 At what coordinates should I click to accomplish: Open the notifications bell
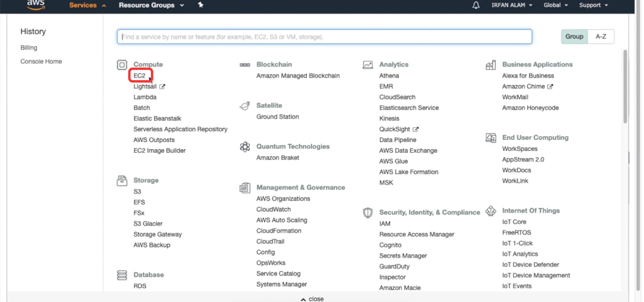point(476,5)
